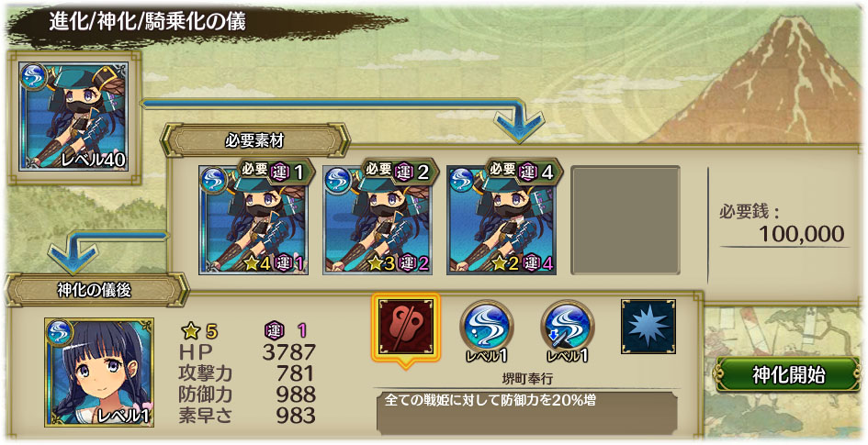Select the second water skill orb with arrow
This screenshot has height=445, width=868.
[568, 327]
